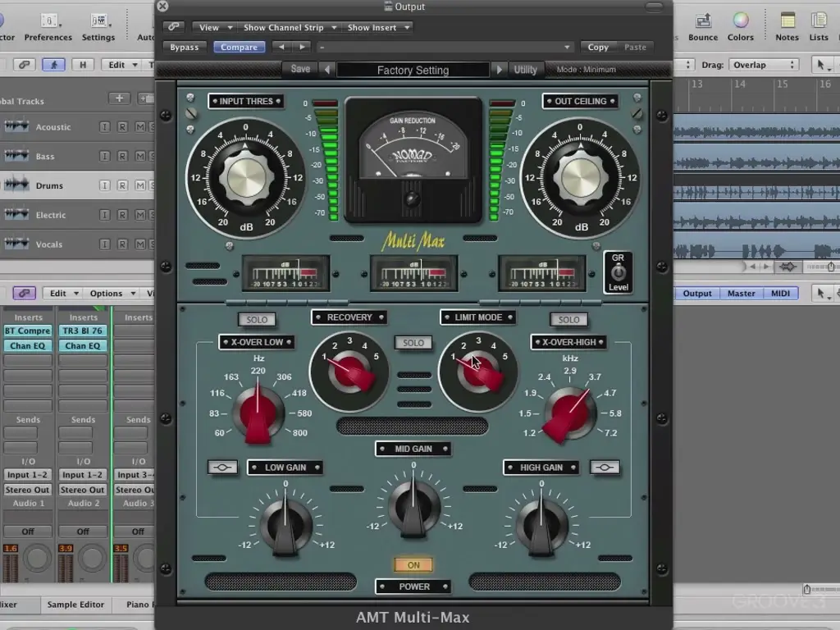
Task: Add a global track with the plus button
Action: click(120, 98)
